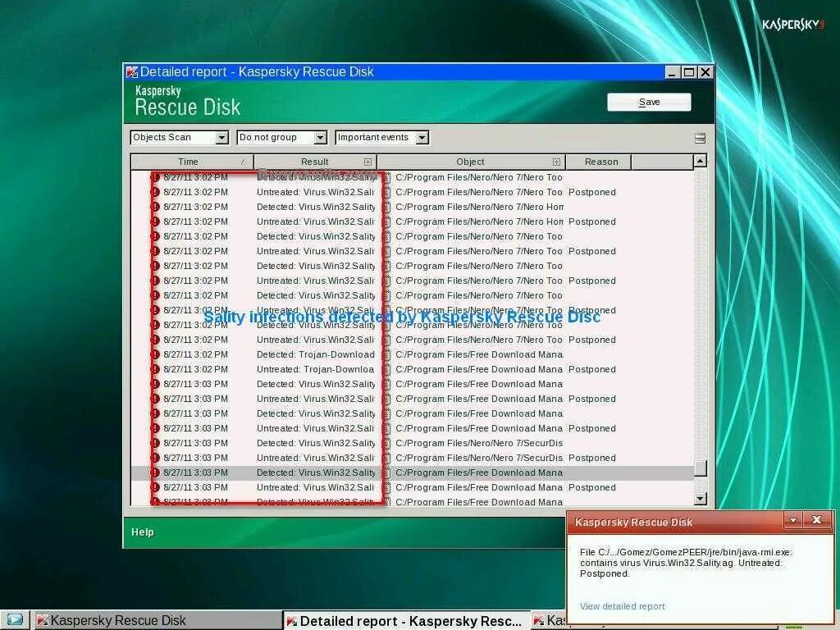Click the file icon on the Detected: Trojan-Download row
The image size is (840, 630).
coord(387,354)
